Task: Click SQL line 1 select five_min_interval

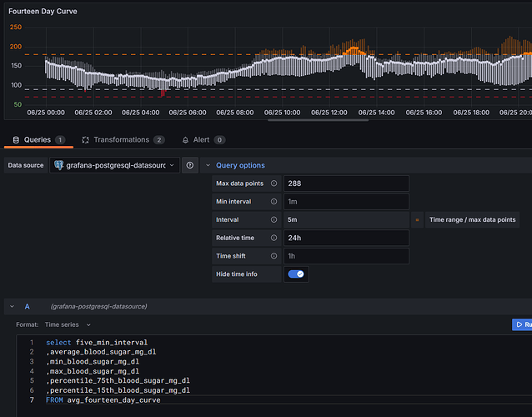Action: [x=97, y=343]
